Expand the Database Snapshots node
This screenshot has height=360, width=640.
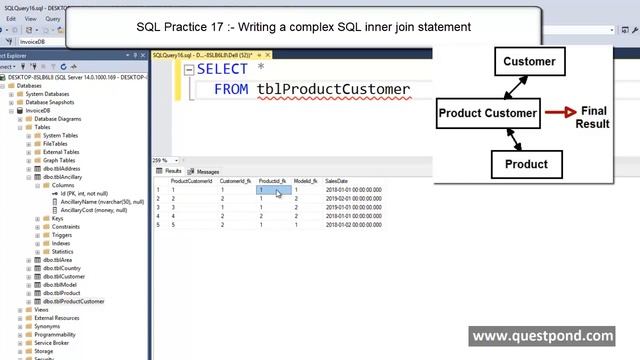click(11, 102)
